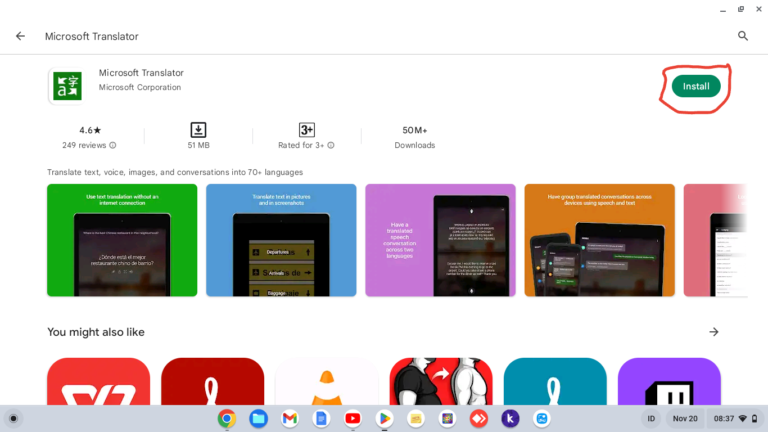The width and height of the screenshot is (768, 432).
Task: Restore the Play Store window size
Action: [741, 9]
